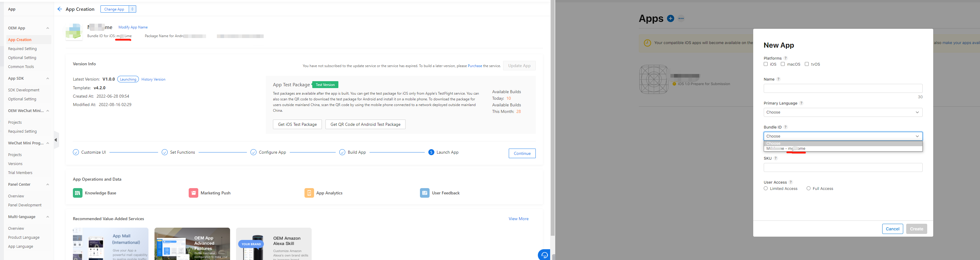Click the Name input field
The height and width of the screenshot is (260, 980).
point(843,89)
